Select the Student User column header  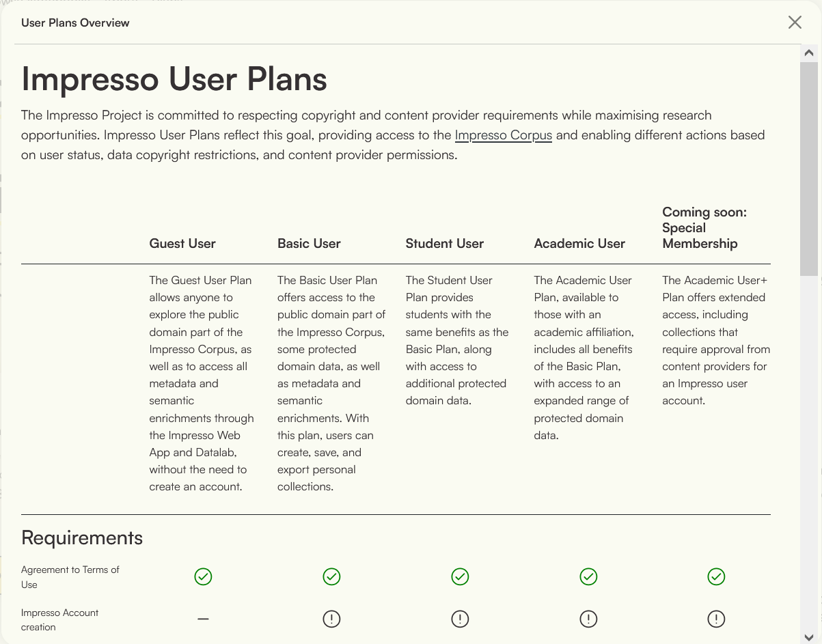pyautogui.click(x=445, y=243)
